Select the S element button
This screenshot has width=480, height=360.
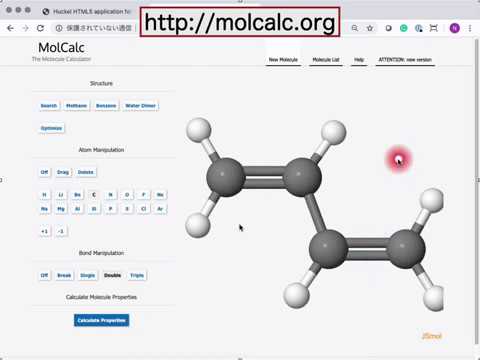pos(127,209)
